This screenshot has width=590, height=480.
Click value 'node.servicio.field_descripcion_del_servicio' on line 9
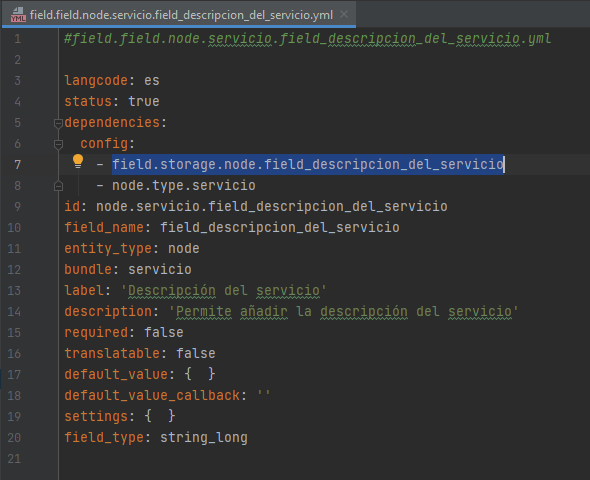tap(272, 207)
